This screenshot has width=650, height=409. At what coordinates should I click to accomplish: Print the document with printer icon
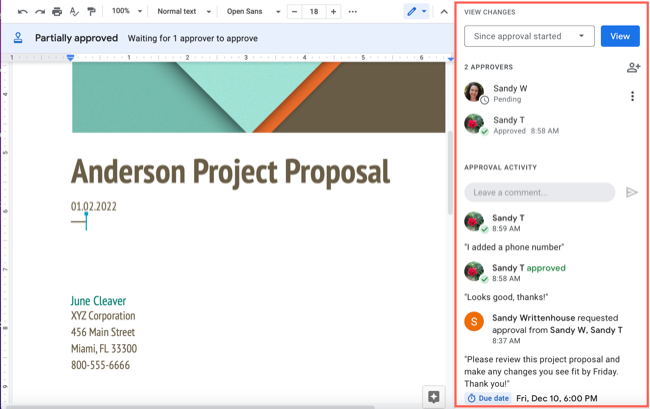(57, 12)
